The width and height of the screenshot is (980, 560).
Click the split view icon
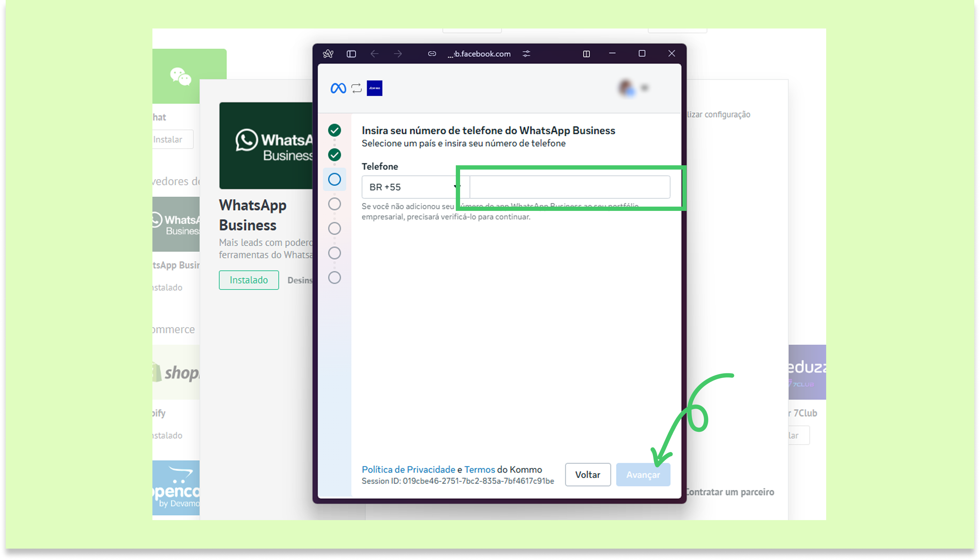(586, 54)
